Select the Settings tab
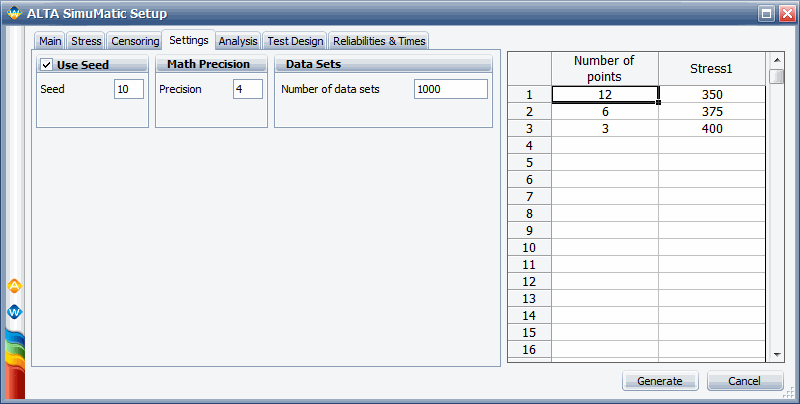The width and height of the screenshot is (800, 404). pyautogui.click(x=189, y=40)
